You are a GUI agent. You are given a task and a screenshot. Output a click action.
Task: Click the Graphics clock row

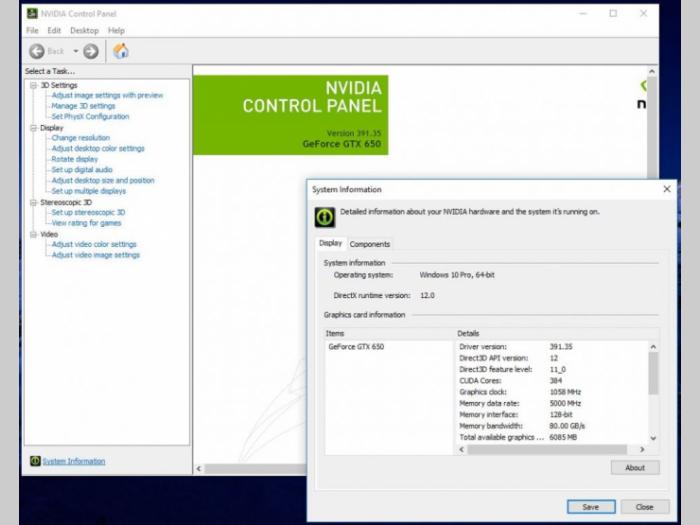pos(552,392)
